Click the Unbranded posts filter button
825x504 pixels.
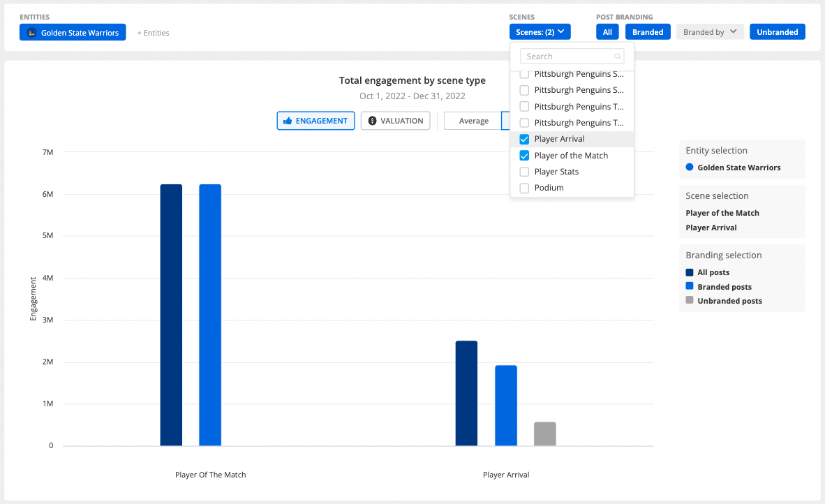click(777, 31)
